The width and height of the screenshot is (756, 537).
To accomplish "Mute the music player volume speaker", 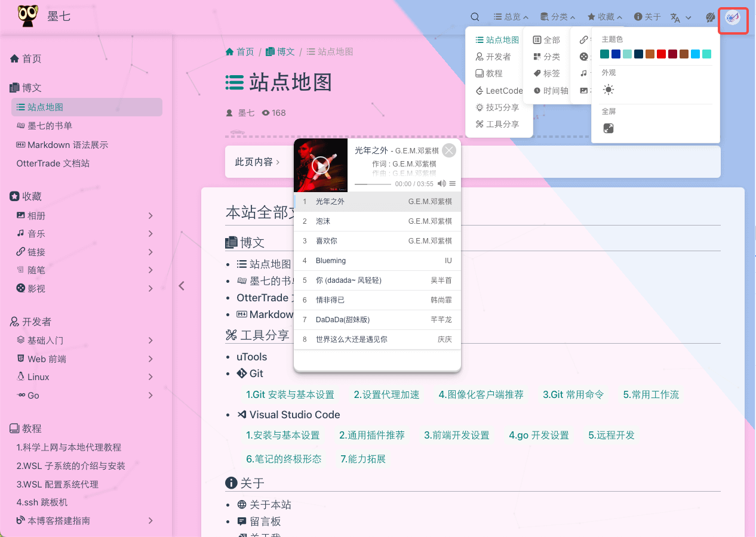I will point(441,184).
